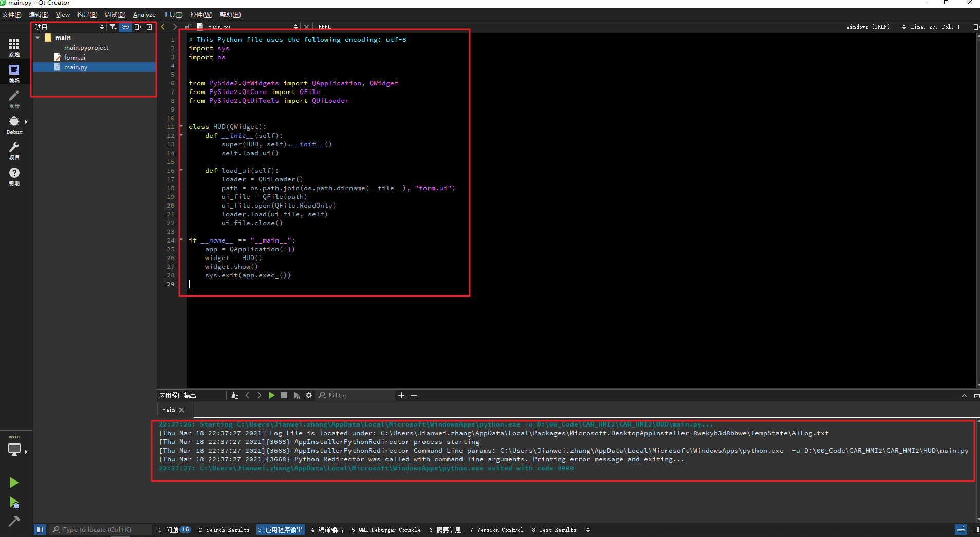Screen dimensions: 980x537
Task: Open the 文件(F) menu
Action: point(12,15)
